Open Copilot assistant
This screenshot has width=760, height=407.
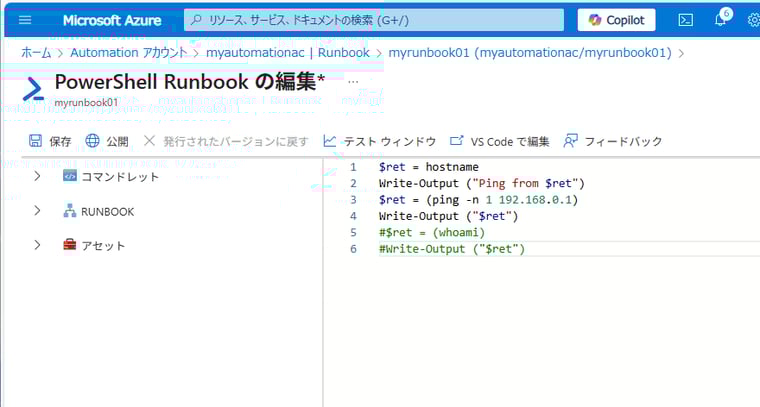tap(616, 20)
